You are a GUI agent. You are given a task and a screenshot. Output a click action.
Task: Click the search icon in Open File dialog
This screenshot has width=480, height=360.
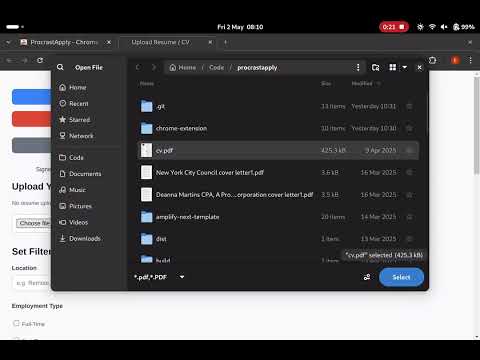pos(60,67)
